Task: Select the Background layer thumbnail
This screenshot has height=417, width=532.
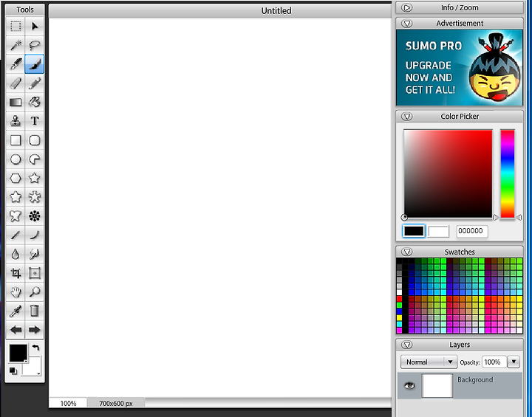Action: [437, 385]
